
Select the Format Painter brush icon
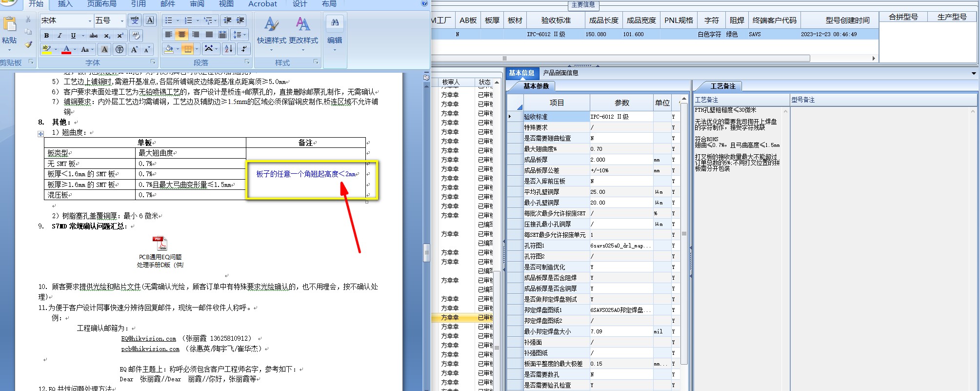pos(28,44)
